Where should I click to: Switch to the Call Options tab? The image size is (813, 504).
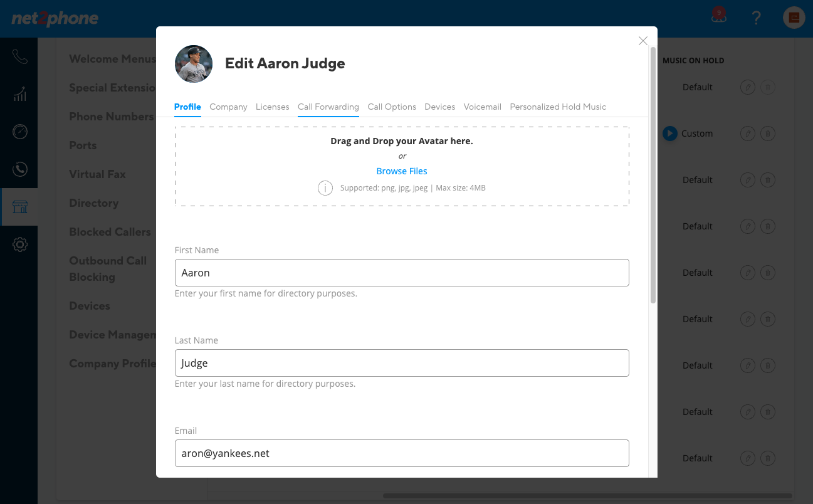coord(392,107)
